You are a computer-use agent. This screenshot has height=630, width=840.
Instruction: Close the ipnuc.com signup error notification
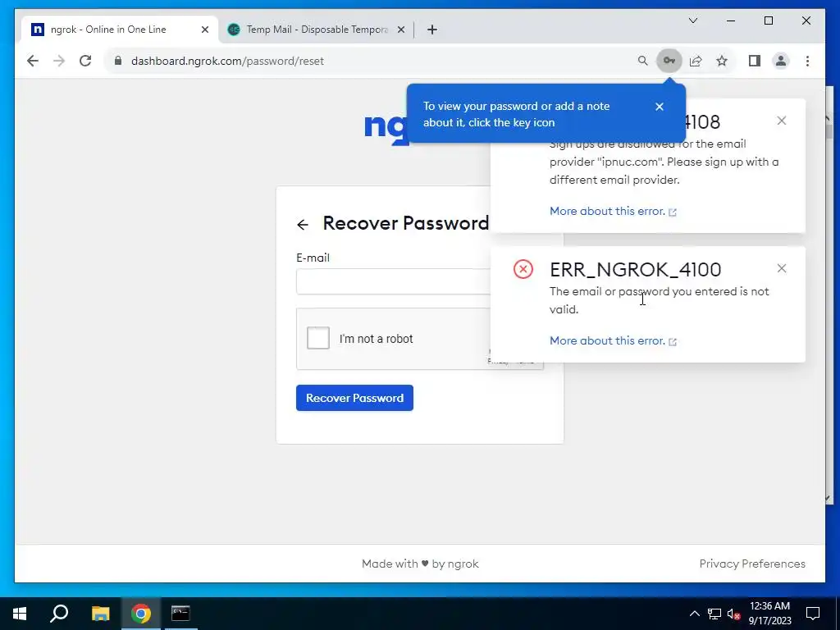[x=782, y=121]
